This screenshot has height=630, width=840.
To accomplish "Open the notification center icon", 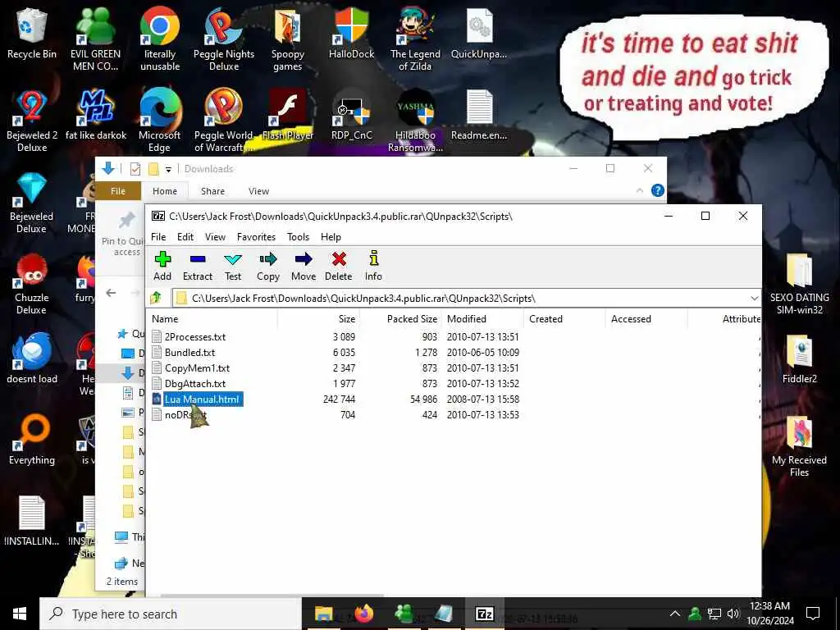I will pos(813,614).
